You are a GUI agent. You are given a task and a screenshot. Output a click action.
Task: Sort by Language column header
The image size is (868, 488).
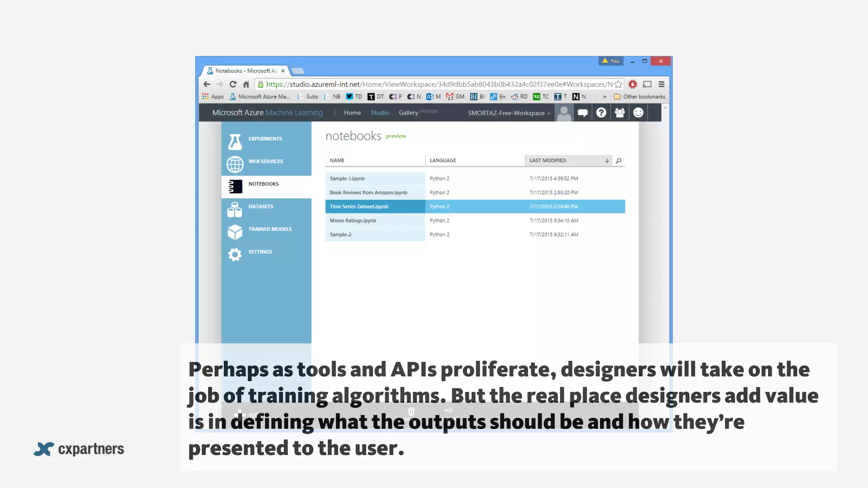[x=475, y=161]
